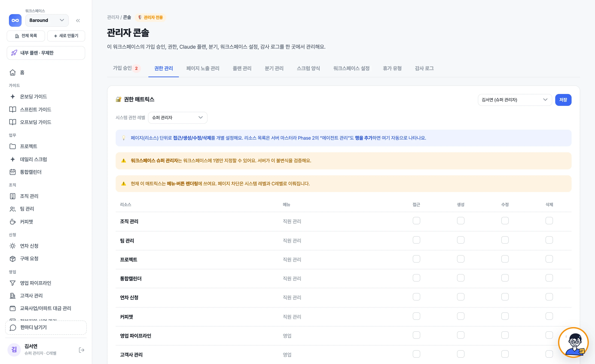Open 데일리 스크럼 sparkle icon
This screenshot has height=364, width=595.
pyautogui.click(x=13, y=159)
